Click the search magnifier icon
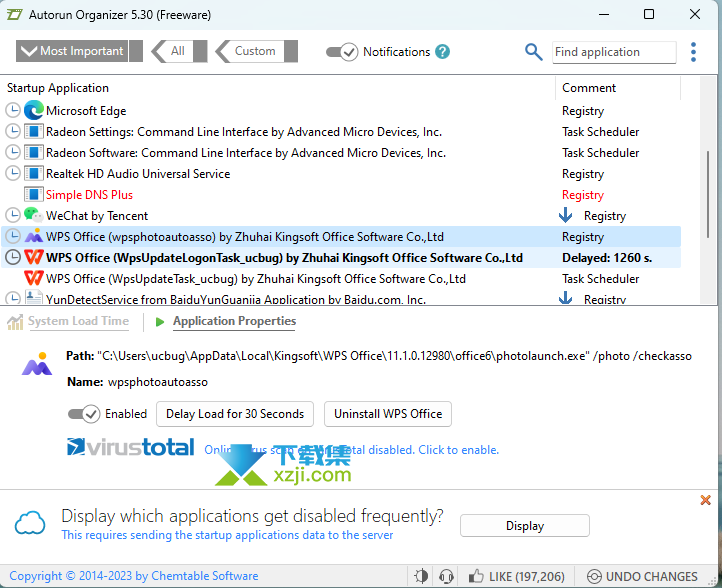 (533, 52)
